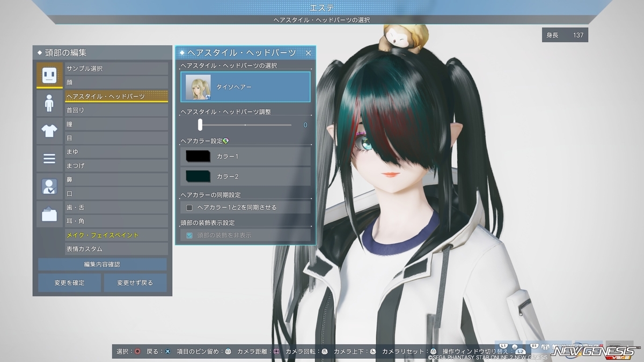
Task: Click the 選択 circle button hint
Action: [138, 351]
